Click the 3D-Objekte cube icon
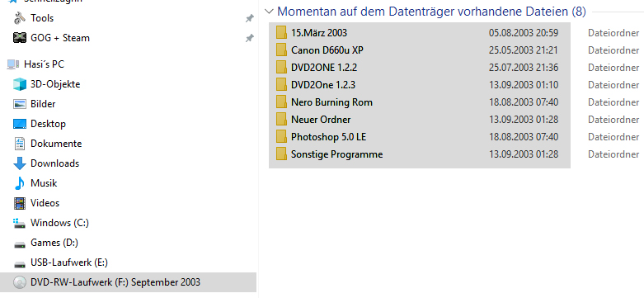This screenshot has width=644, height=298. tap(20, 84)
